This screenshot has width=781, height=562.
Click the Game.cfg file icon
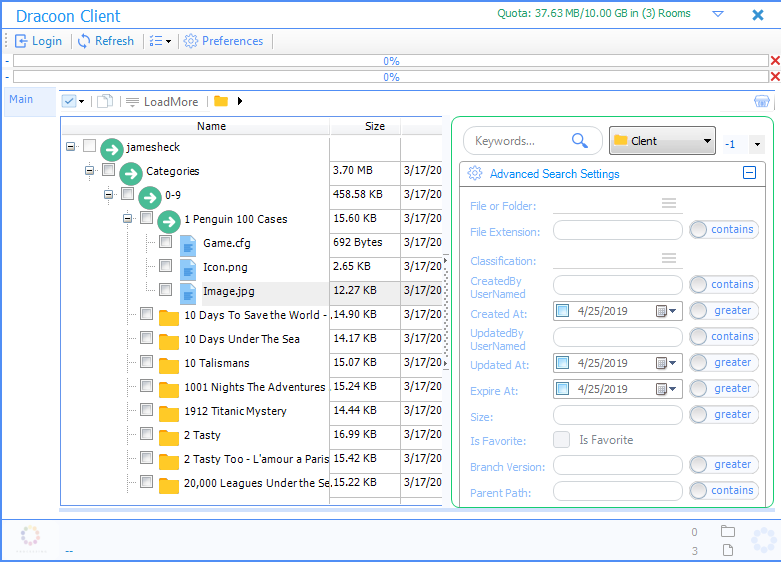[x=188, y=245]
